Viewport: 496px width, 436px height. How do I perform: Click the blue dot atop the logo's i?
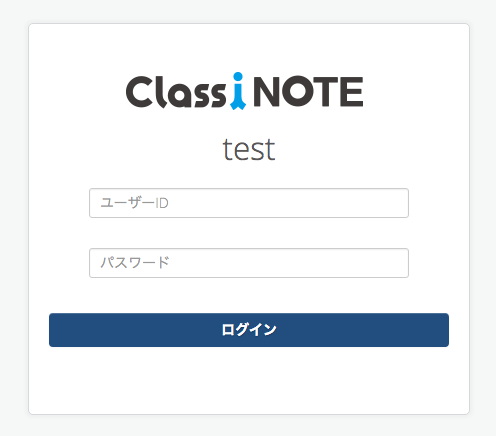(x=238, y=77)
